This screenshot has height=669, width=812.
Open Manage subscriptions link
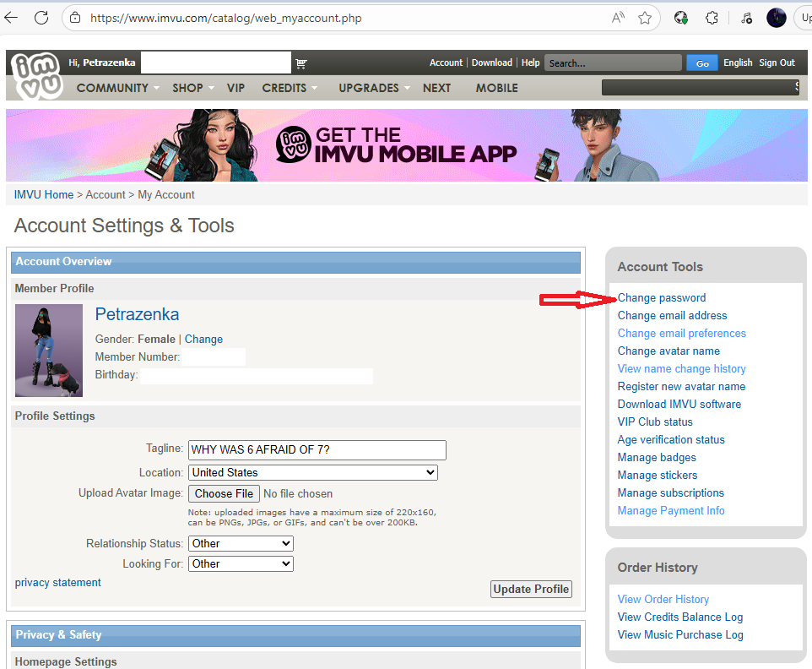pyautogui.click(x=671, y=492)
